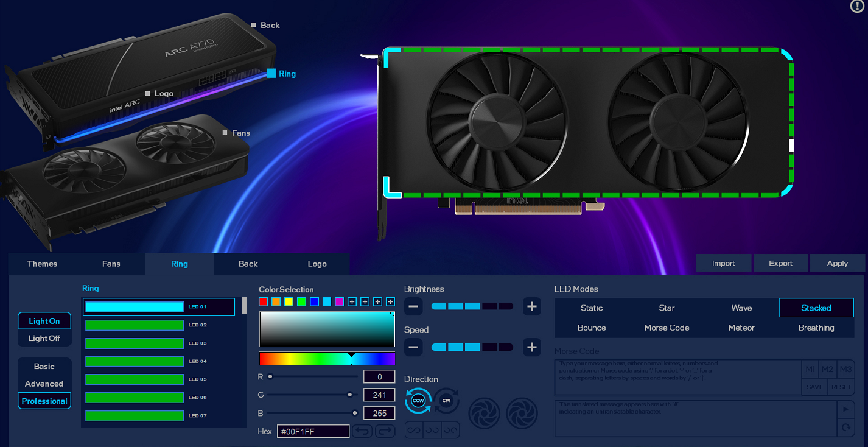The width and height of the screenshot is (868, 447).
Task: Choose the Meteor LED mode
Action: [741, 328]
